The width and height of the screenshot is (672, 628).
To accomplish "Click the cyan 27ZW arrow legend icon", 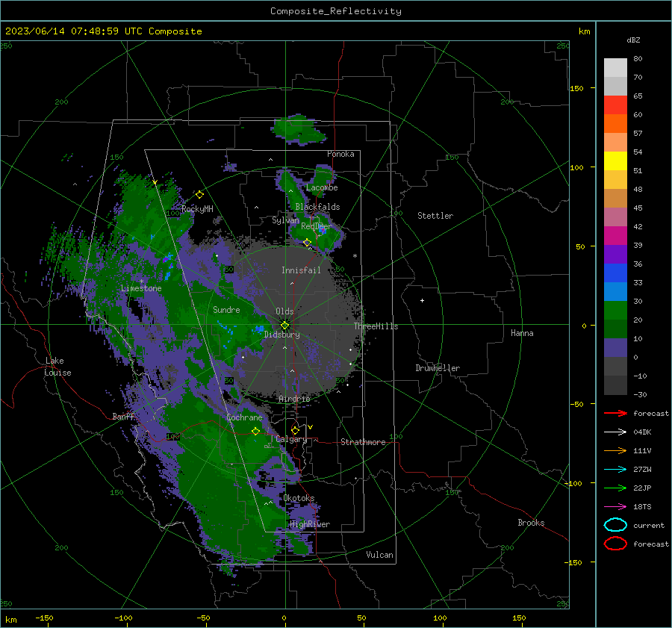I will tap(615, 470).
